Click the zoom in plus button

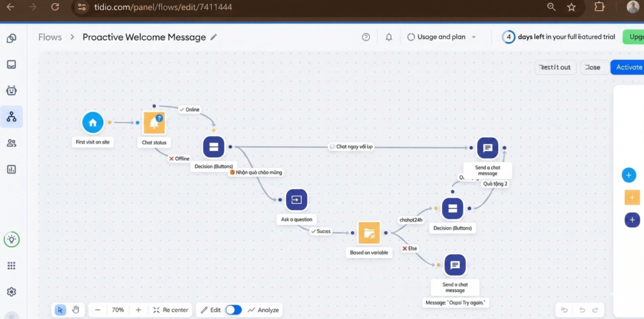click(x=138, y=310)
